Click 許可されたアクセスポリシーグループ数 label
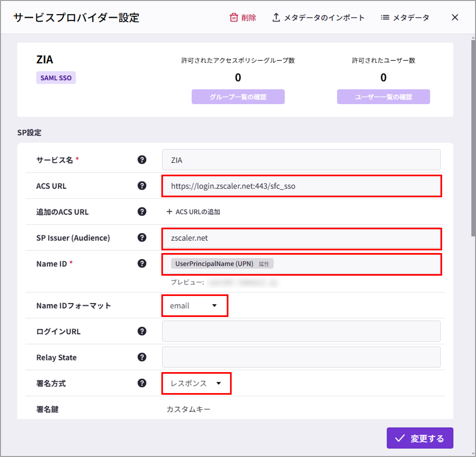 click(x=238, y=60)
